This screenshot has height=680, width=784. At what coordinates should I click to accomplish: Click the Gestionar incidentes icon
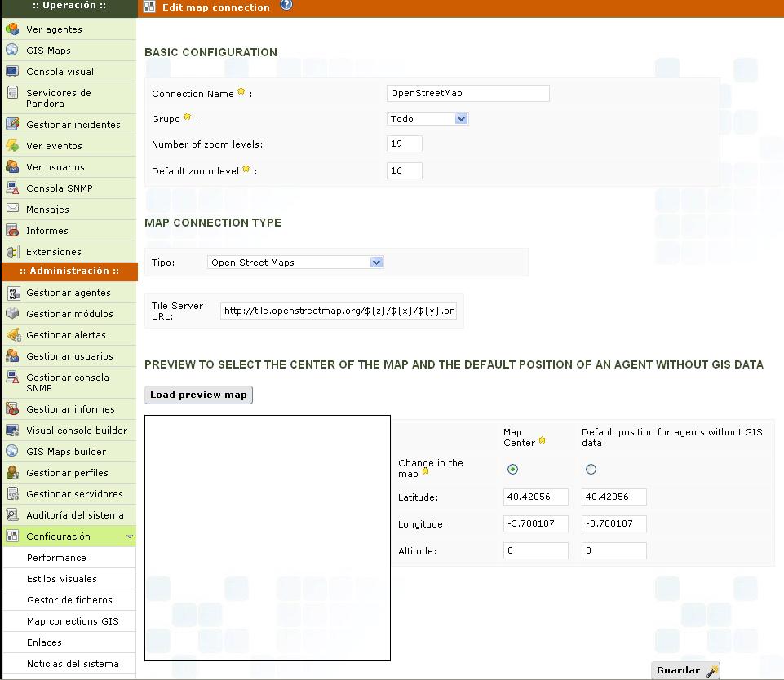pyautogui.click(x=12, y=125)
